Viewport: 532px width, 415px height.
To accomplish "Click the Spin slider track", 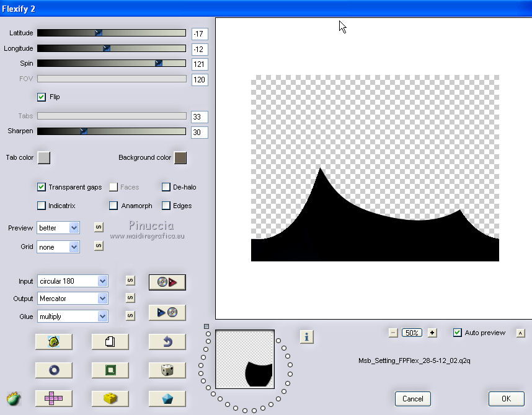I will point(111,63).
